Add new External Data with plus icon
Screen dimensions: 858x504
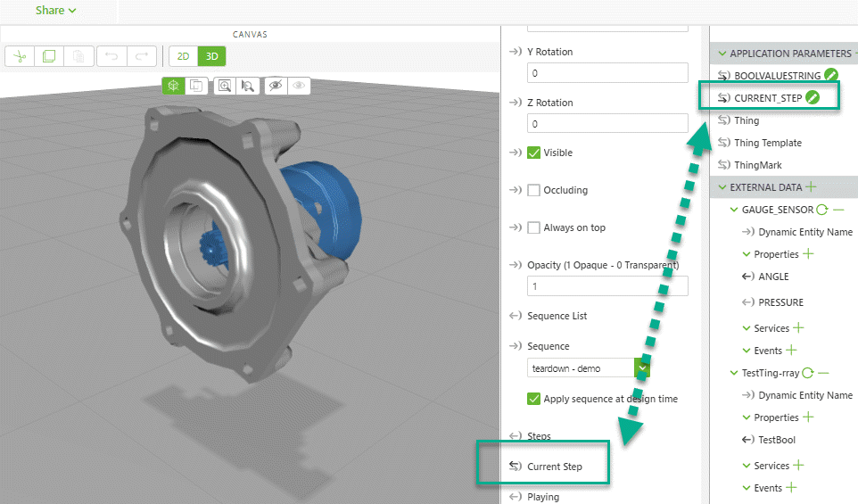point(811,187)
